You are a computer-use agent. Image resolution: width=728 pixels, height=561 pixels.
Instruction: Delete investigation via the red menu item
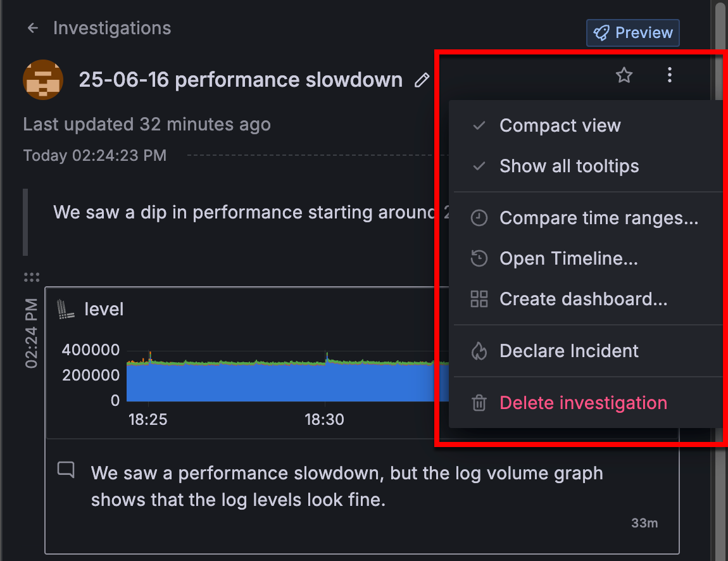coord(582,403)
